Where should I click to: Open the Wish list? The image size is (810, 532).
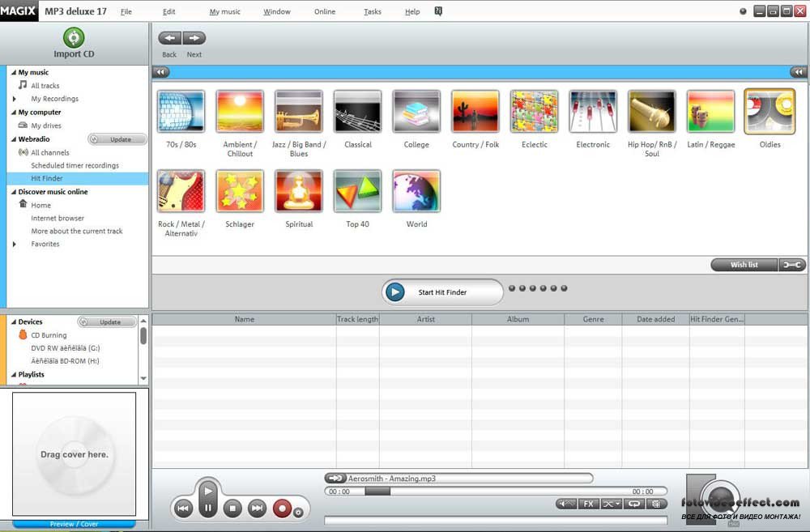744,265
